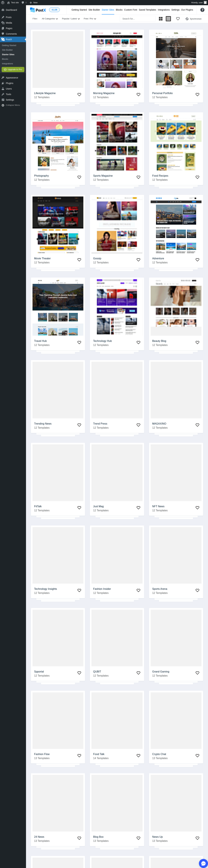Toggle favorite heart on Lifestyle Magazine

pyautogui.click(x=79, y=95)
